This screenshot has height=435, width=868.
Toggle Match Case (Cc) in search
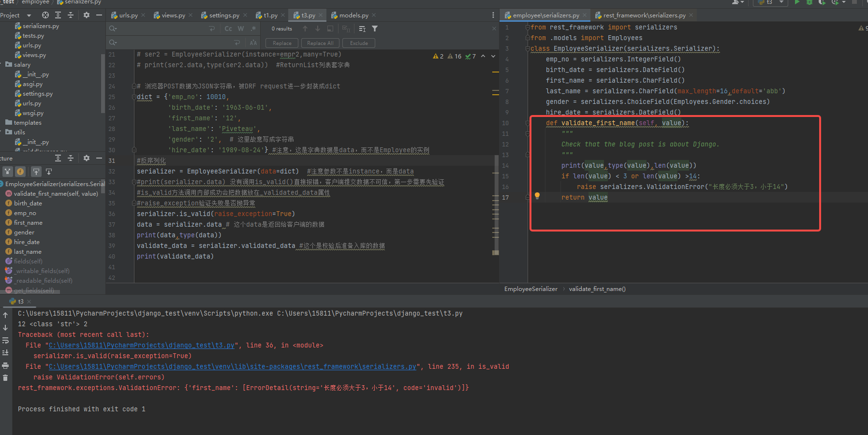pyautogui.click(x=228, y=29)
